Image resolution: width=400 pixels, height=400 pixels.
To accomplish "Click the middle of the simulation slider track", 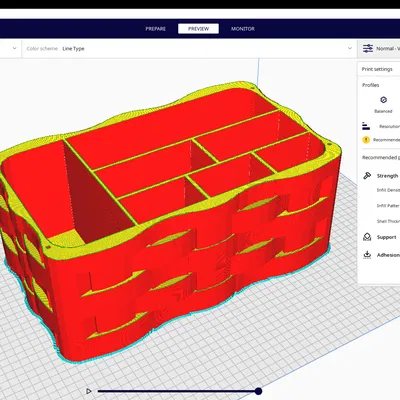I will tap(178, 391).
